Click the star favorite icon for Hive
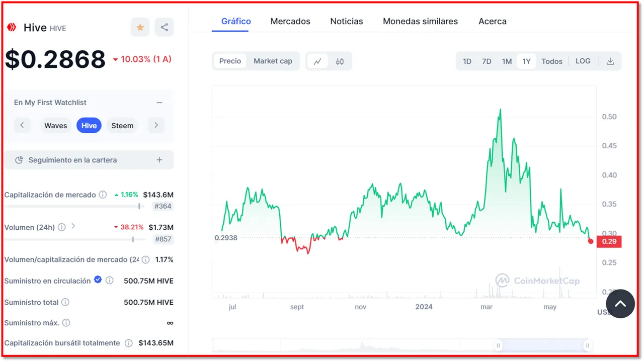The height and width of the screenshot is (362, 644). (140, 27)
